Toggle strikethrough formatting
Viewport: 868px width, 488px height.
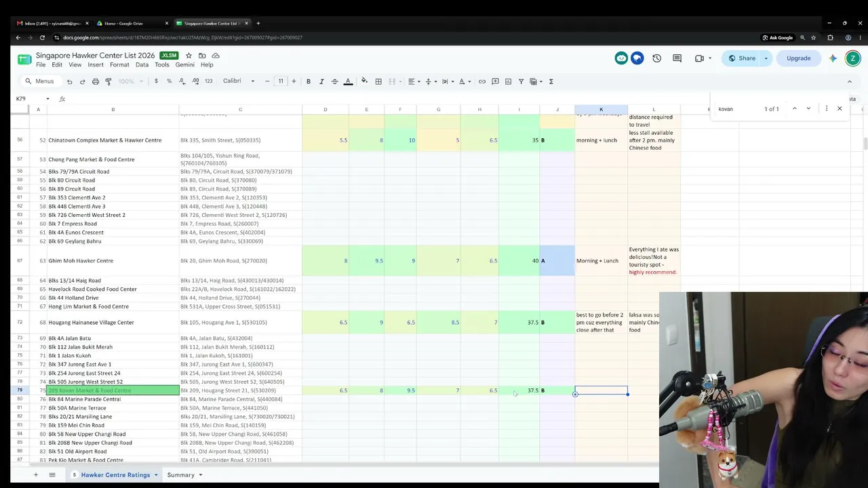click(334, 81)
